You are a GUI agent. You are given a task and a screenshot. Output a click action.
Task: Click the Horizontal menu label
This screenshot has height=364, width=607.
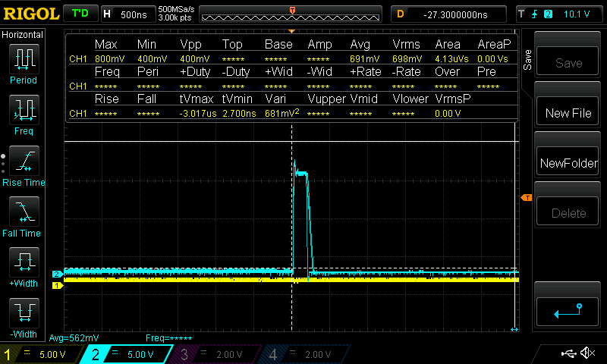22,34
